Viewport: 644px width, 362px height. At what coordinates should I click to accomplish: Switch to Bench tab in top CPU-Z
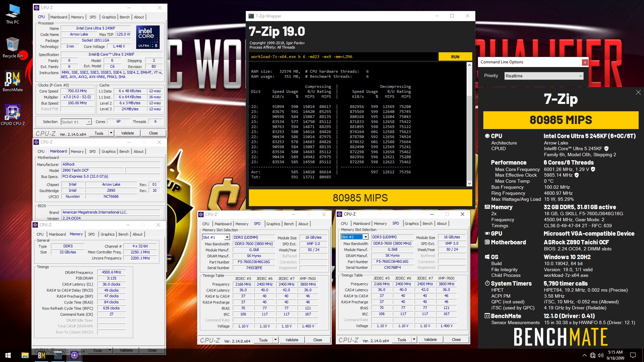[x=124, y=17]
